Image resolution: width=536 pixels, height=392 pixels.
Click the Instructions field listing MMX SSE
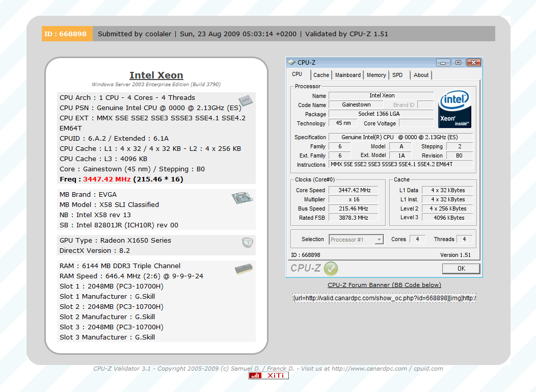pyautogui.click(x=400, y=165)
